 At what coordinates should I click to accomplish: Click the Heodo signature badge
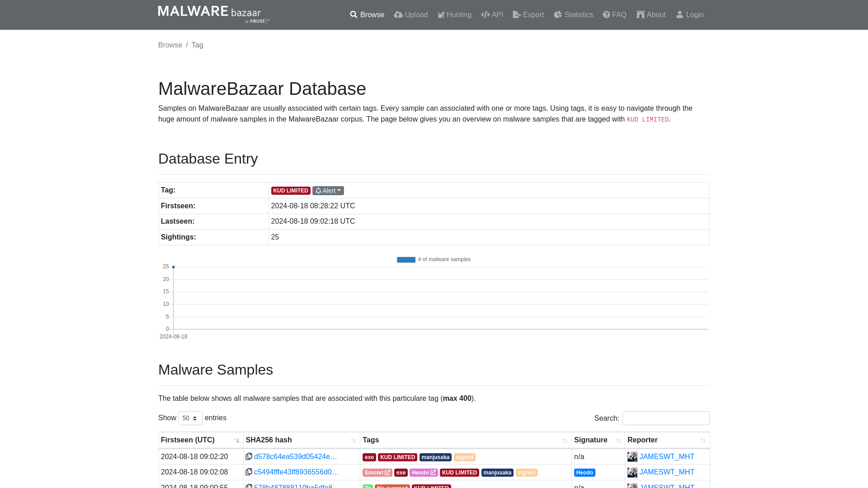point(585,473)
